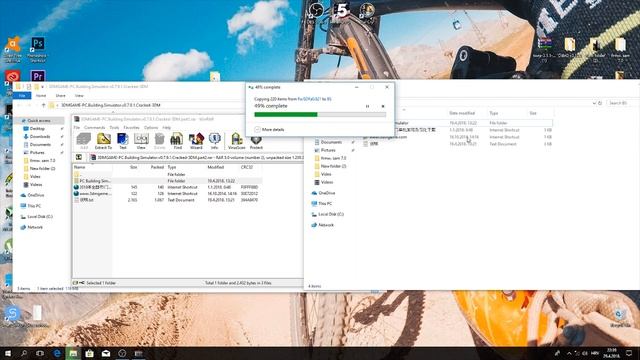The image size is (640, 360).
Task: Sort WinRAR list by Modified column
Action: pos(216,167)
